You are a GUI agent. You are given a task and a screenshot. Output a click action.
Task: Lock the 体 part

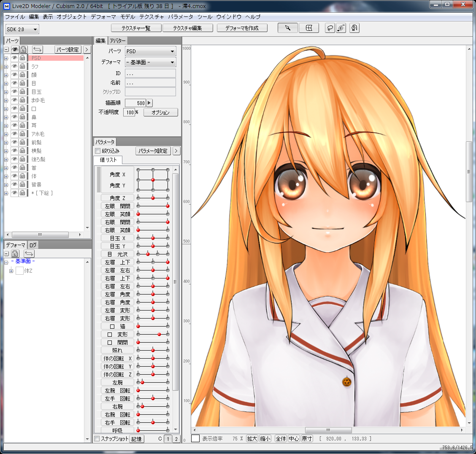point(22,176)
